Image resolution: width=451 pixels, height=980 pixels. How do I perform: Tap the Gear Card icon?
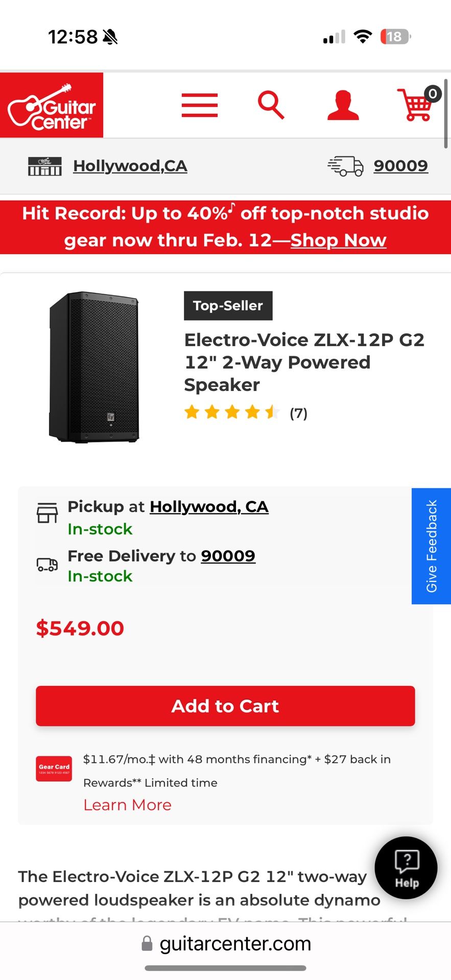coord(54,768)
